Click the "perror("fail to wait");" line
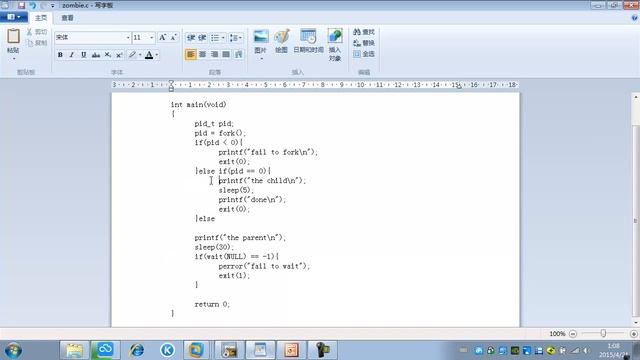This screenshot has width=640, height=360. coord(264,266)
